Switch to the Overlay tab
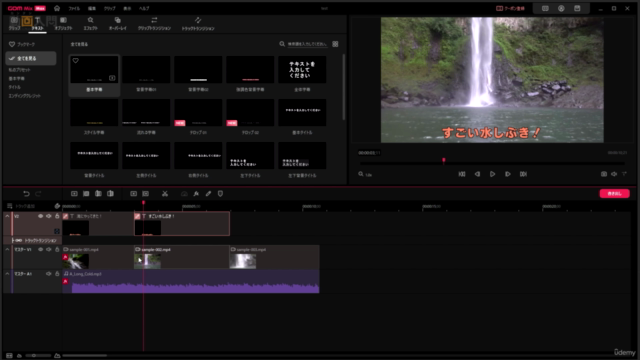 pos(118,23)
